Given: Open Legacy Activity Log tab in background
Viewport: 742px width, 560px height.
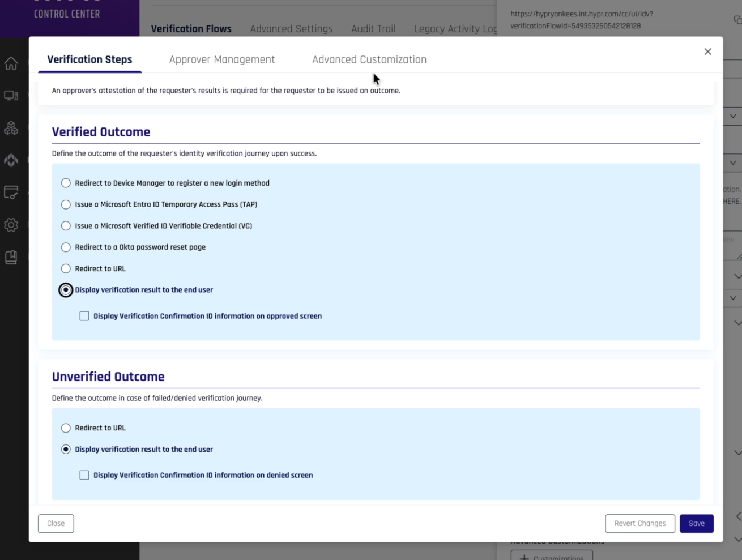Looking at the screenshot, I should click(x=455, y=29).
